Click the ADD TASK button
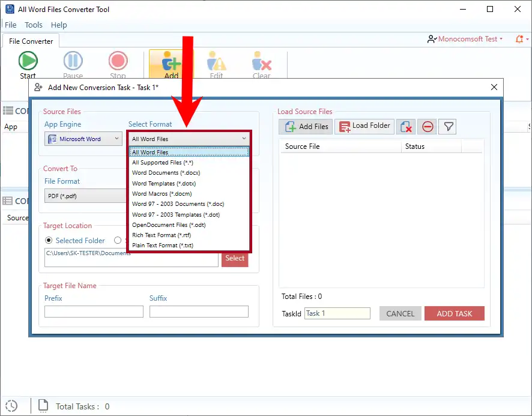The height and width of the screenshot is (416, 532). [455, 313]
